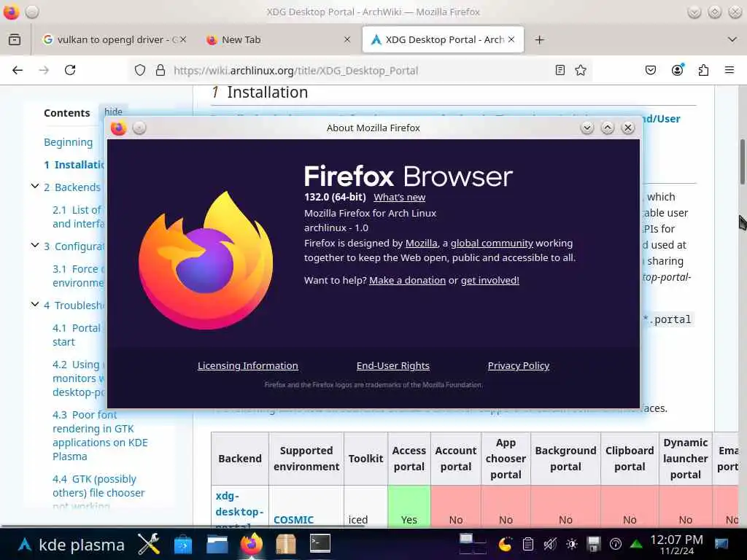The image size is (747, 560).
Task: Open the extensions puzzle-piece icon
Action: pos(703,71)
